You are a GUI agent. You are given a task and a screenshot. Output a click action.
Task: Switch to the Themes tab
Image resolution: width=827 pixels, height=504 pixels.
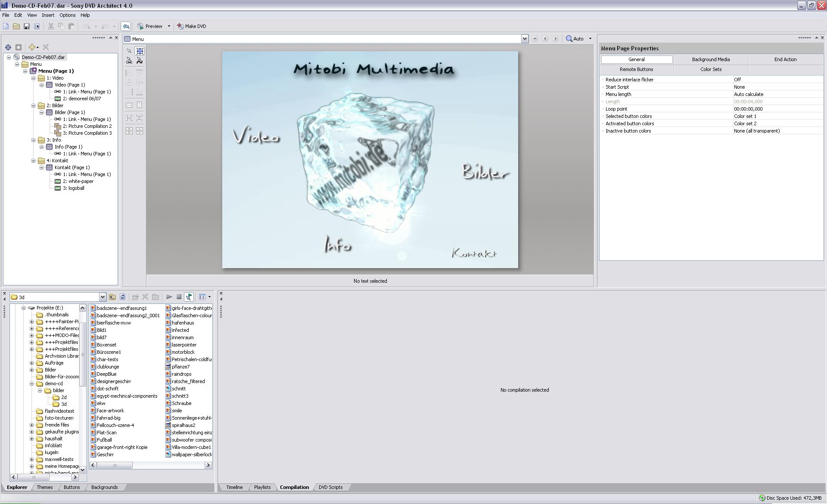coord(45,487)
